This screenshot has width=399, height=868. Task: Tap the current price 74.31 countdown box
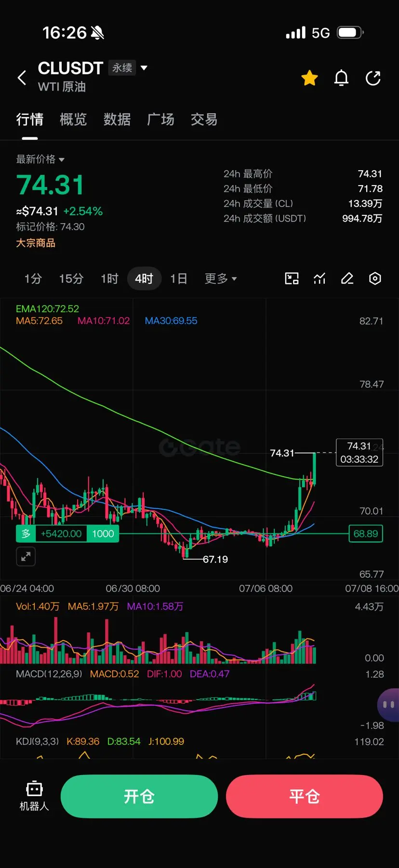click(x=359, y=453)
